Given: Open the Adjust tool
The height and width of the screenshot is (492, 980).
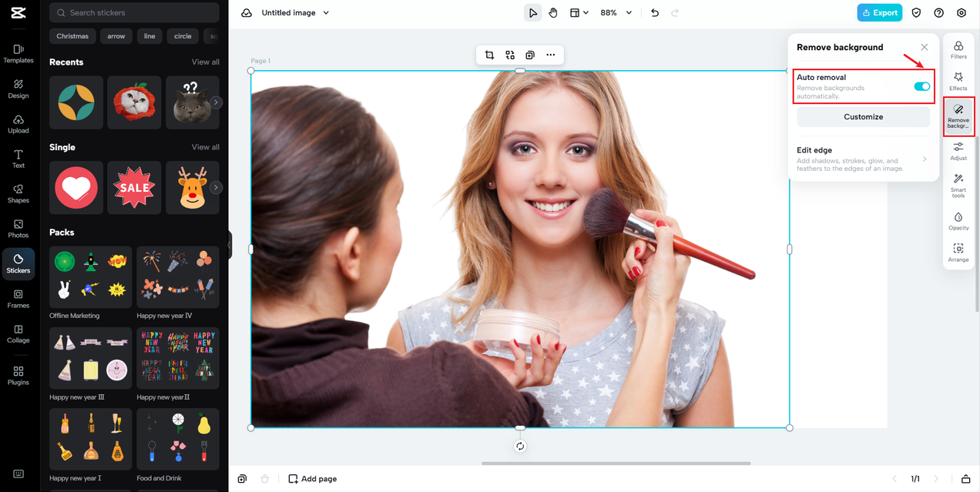Looking at the screenshot, I should 958,151.
